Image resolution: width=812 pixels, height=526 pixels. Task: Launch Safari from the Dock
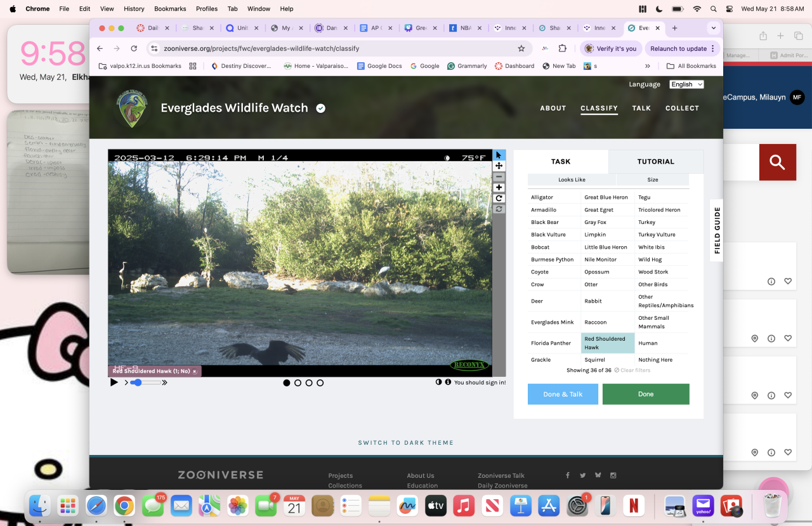[96, 506]
